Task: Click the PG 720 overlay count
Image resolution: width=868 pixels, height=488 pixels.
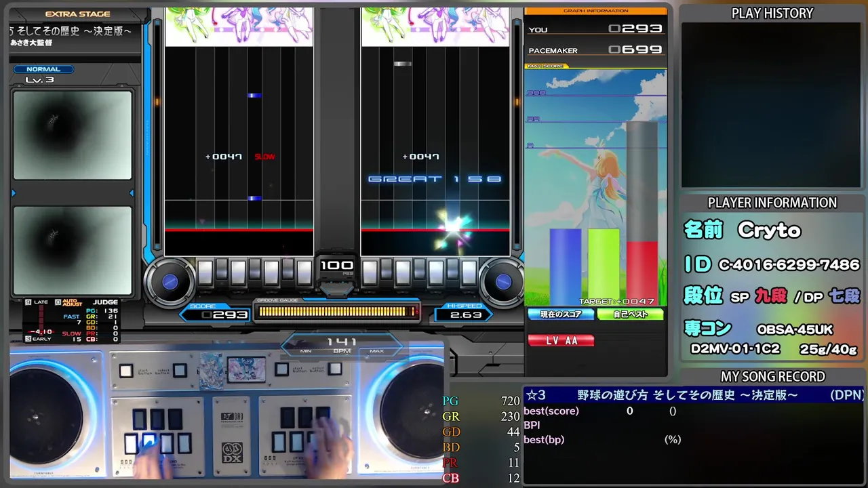Action: point(481,401)
